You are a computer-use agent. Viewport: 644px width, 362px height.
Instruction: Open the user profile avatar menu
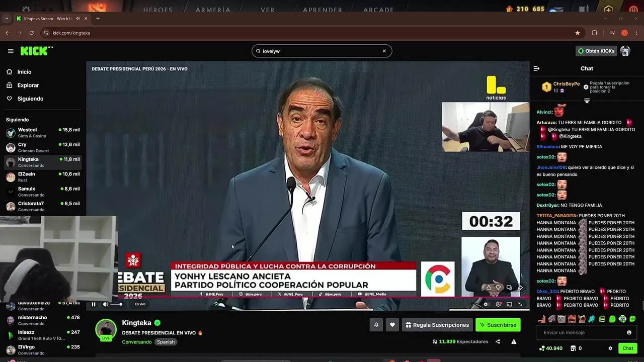tap(625, 51)
